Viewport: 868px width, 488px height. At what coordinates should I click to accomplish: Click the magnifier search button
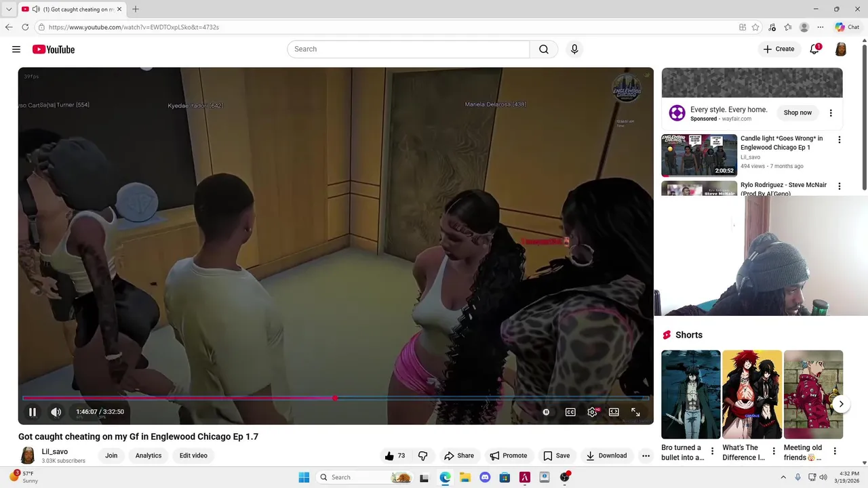pyautogui.click(x=544, y=49)
